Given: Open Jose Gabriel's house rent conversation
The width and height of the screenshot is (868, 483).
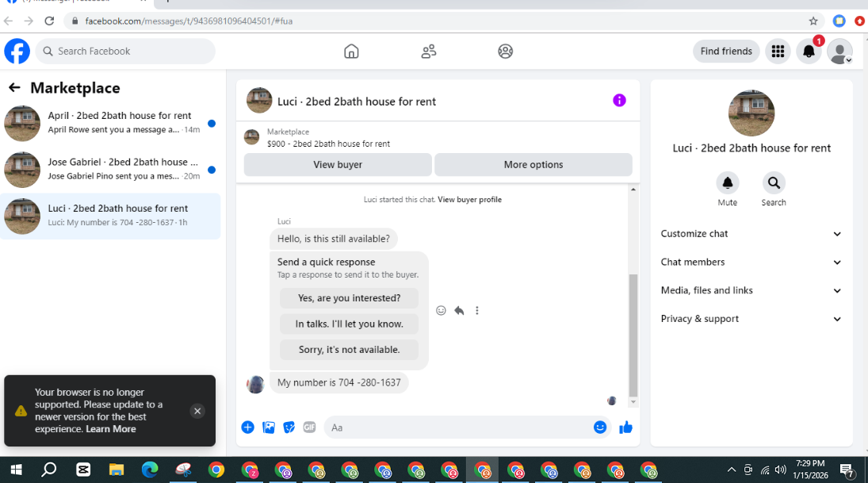Looking at the screenshot, I should coord(110,170).
